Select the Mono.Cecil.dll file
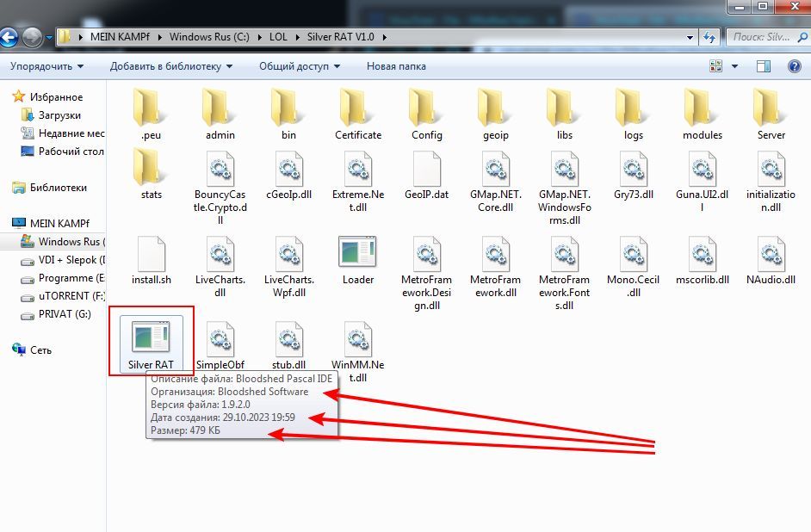Viewport: 811px width, 532px height. coord(633,266)
